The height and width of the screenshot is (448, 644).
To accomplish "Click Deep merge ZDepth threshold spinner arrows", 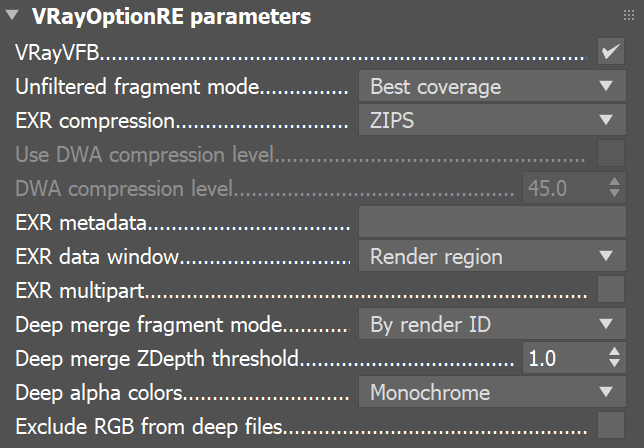I will pyautogui.click(x=614, y=359).
